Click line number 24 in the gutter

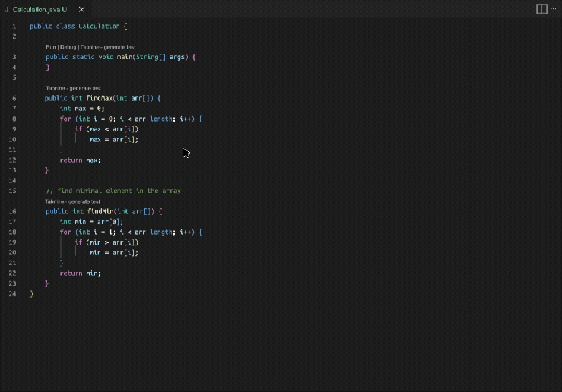tap(13, 293)
